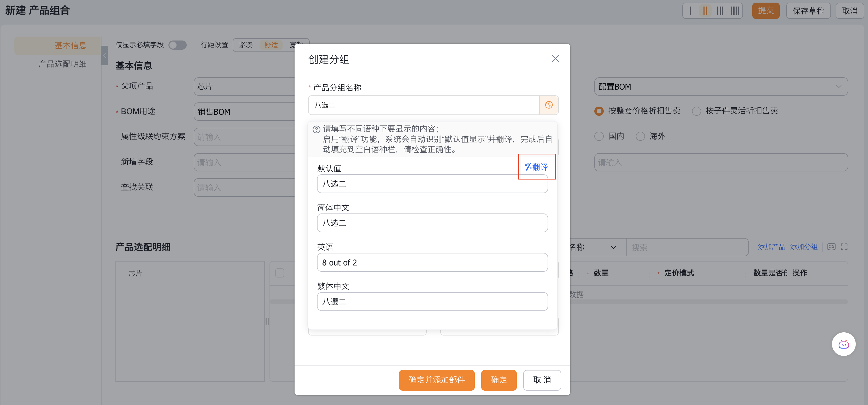Toggle the 仅显示必填字段 switch

click(178, 45)
